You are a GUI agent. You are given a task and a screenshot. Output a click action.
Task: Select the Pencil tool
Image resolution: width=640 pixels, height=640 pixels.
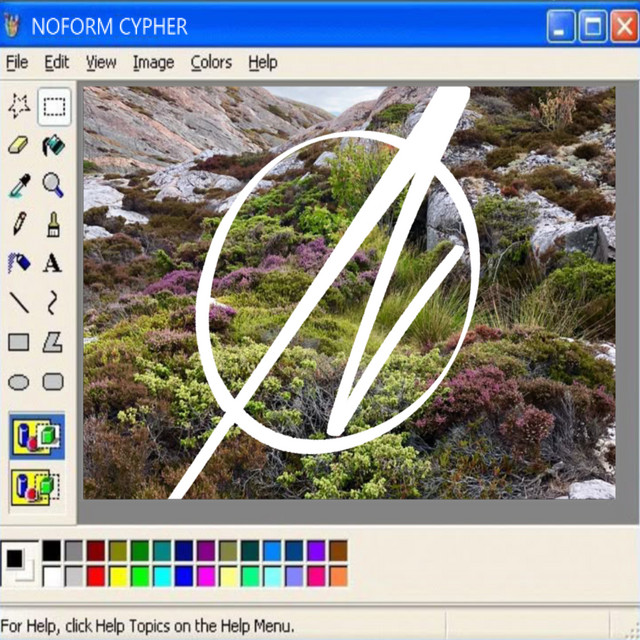[x=18, y=224]
